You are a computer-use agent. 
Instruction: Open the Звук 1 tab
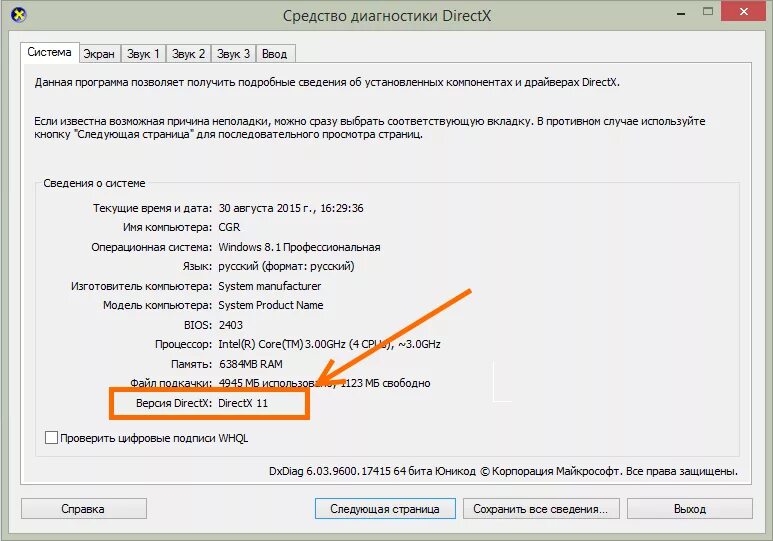(x=143, y=54)
